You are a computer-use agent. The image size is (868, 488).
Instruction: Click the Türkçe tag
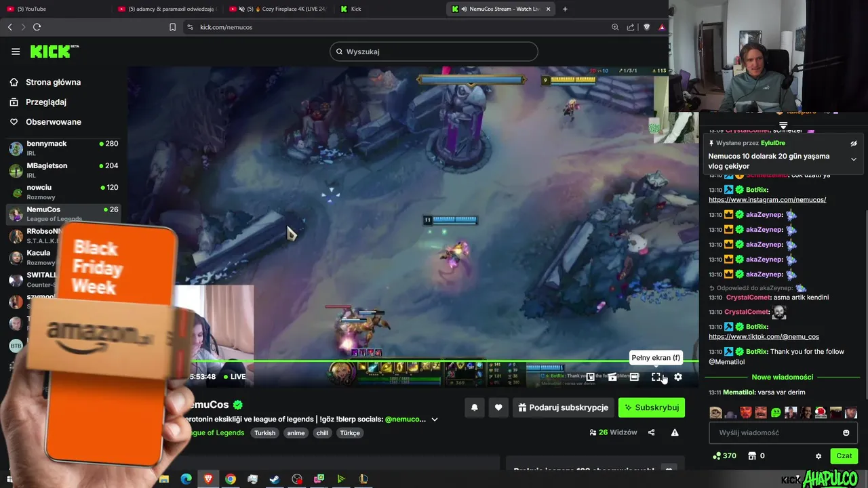(x=350, y=433)
